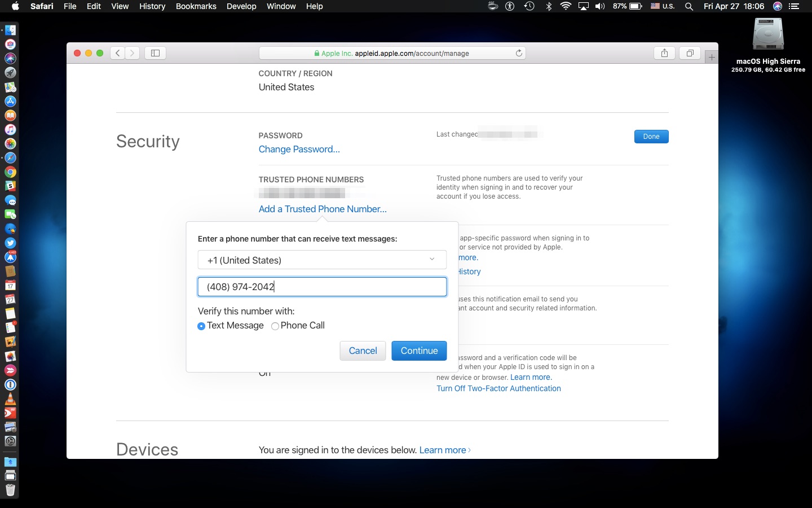Open the Develop menu
Viewport: 812px width, 508px height.
tap(241, 6)
